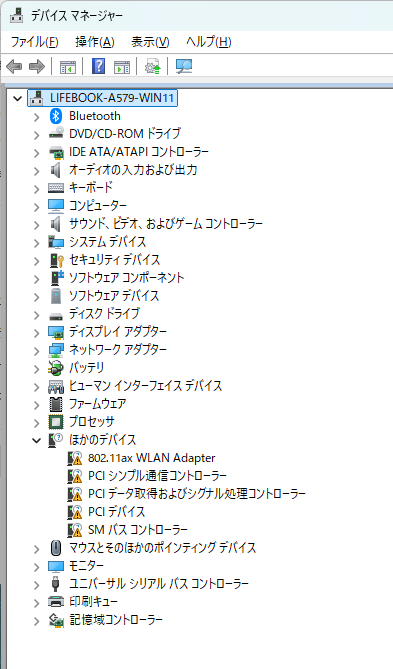Image resolution: width=393 pixels, height=669 pixels.
Task: Select the ディスク ドライブ label
Action: point(104,314)
